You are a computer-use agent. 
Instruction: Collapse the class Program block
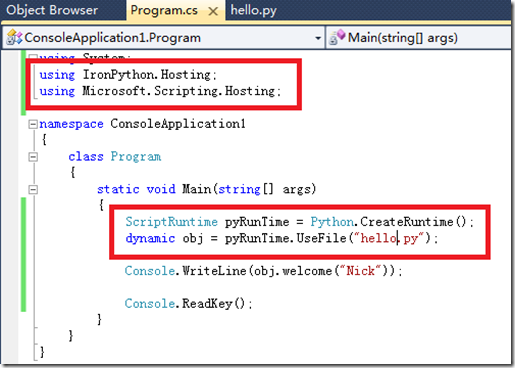click(x=33, y=157)
